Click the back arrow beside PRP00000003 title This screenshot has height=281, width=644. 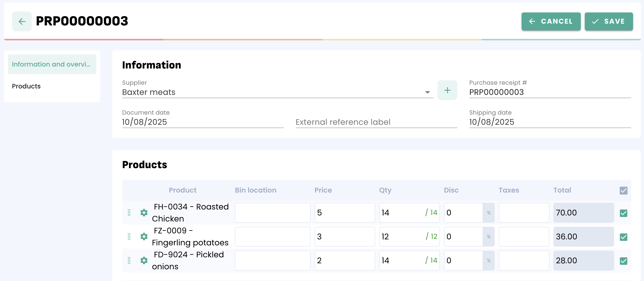[x=22, y=21]
